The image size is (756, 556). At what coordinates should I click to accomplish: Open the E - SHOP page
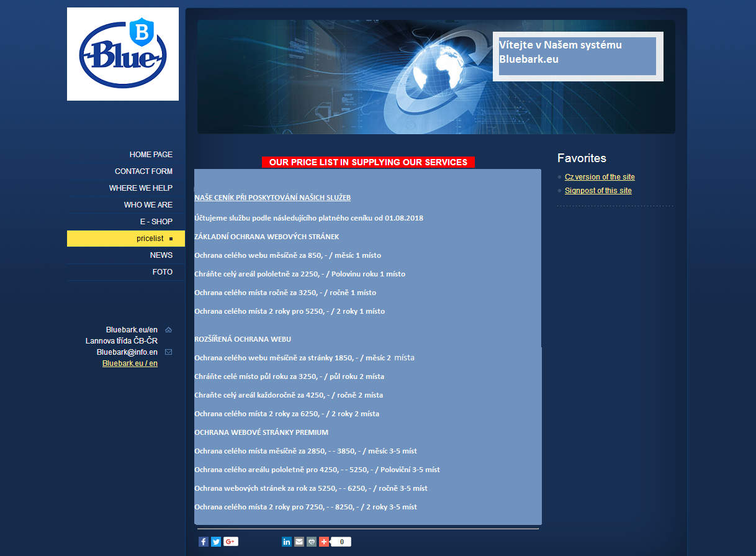(x=156, y=222)
